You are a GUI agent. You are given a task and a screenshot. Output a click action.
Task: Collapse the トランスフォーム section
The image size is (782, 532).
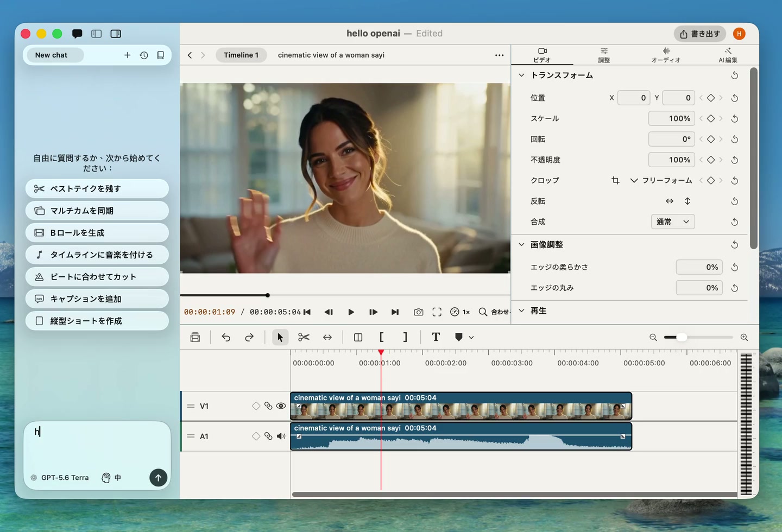click(521, 75)
